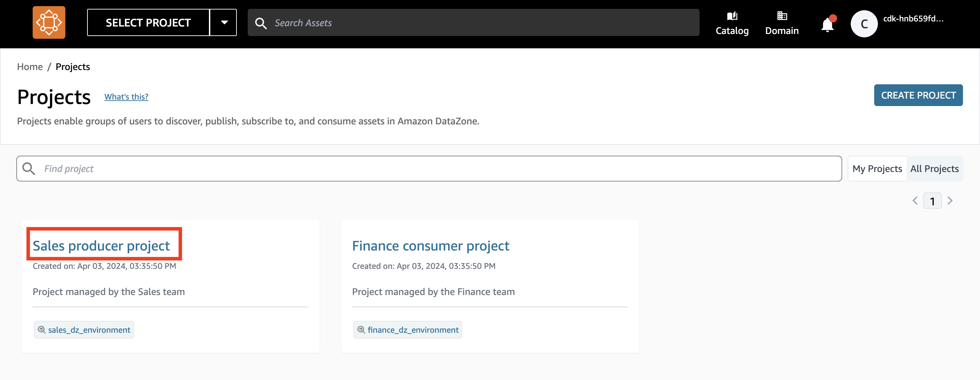The width and height of the screenshot is (980, 380).
Task: Click the magnifier icon in Find project
Action: 29,169
